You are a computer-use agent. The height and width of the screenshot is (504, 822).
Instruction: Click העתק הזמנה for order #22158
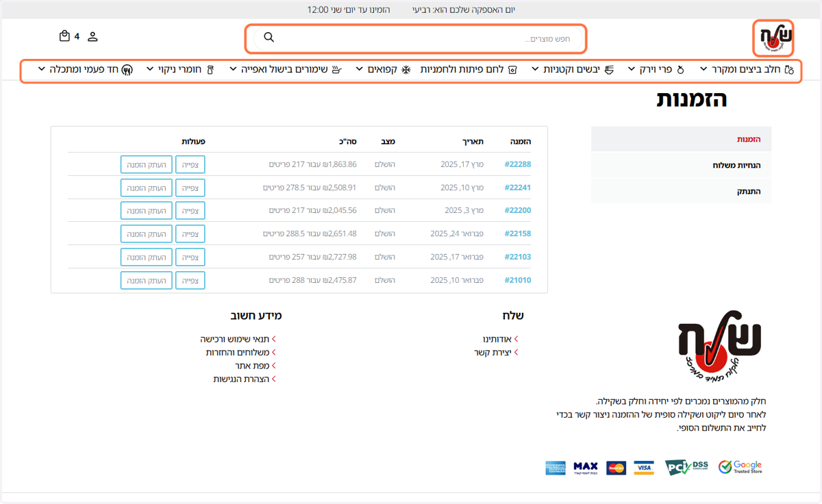click(147, 234)
